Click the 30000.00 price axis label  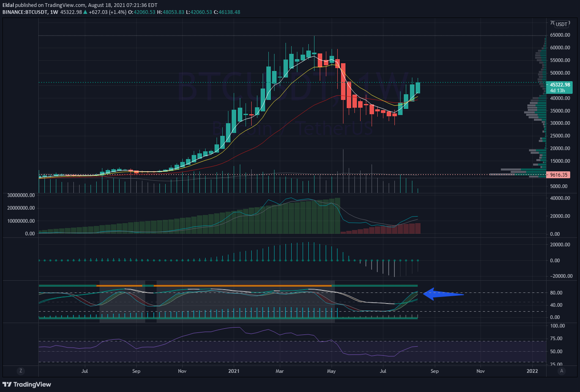coord(560,123)
